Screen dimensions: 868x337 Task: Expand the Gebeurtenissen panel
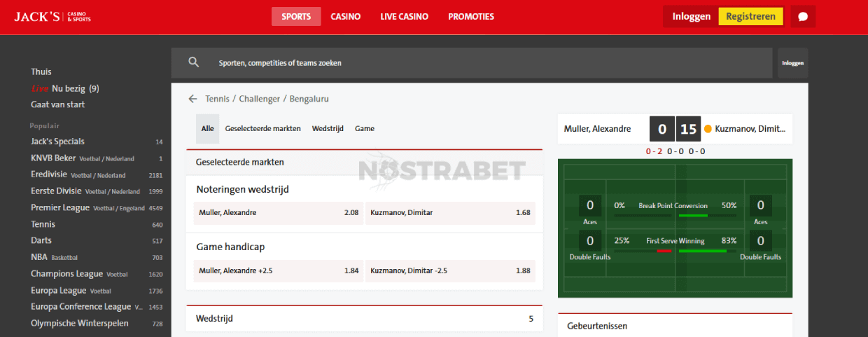click(x=675, y=326)
